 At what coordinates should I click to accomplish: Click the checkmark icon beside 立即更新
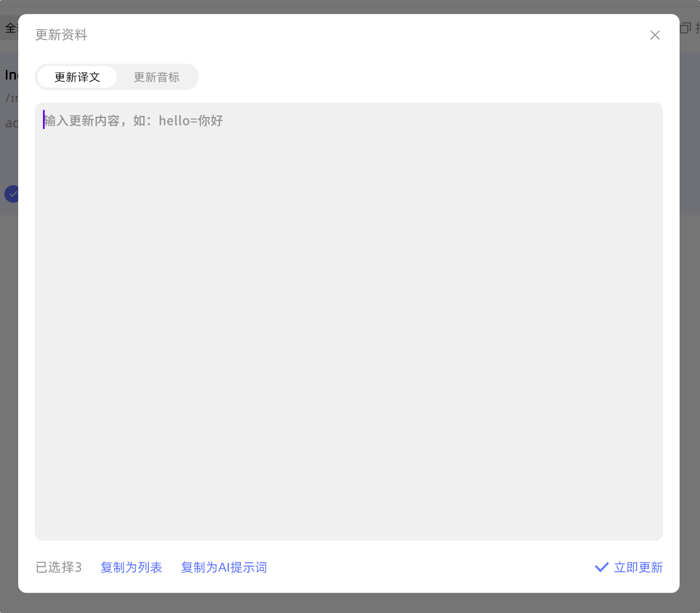click(x=601, y=567)
